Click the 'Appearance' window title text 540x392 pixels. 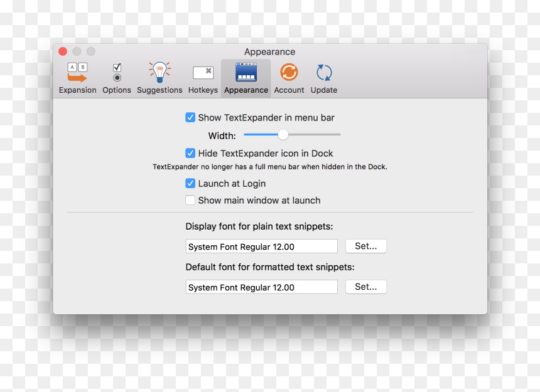click(269, 52)
